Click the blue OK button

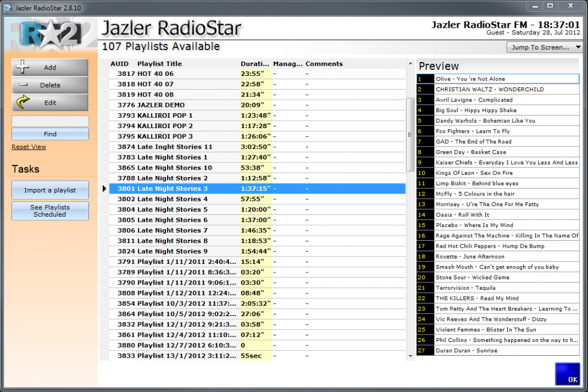[567, 374]
